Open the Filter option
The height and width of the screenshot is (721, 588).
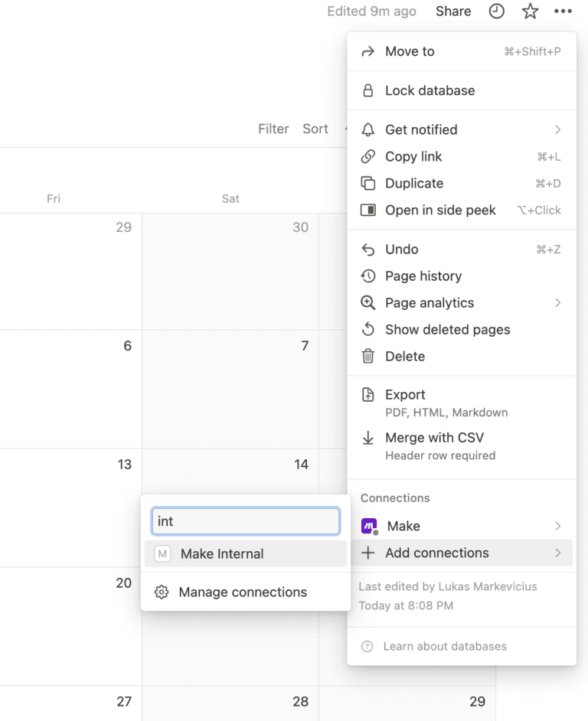(273, 129)
